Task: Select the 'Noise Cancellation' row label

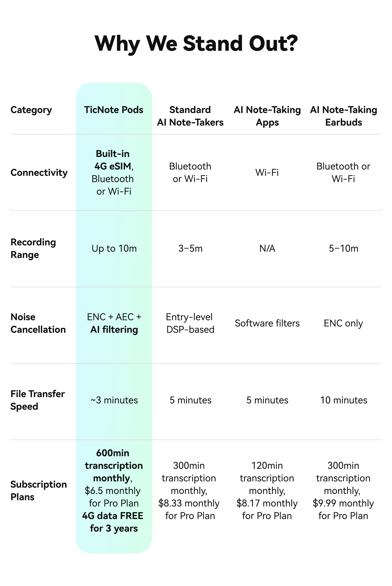Action: 38,323
